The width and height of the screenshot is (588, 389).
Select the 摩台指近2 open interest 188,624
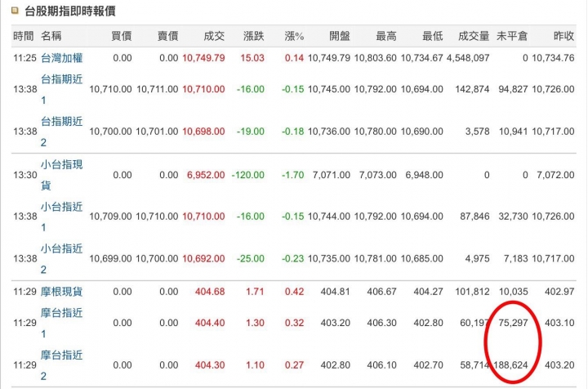point(510,365)
